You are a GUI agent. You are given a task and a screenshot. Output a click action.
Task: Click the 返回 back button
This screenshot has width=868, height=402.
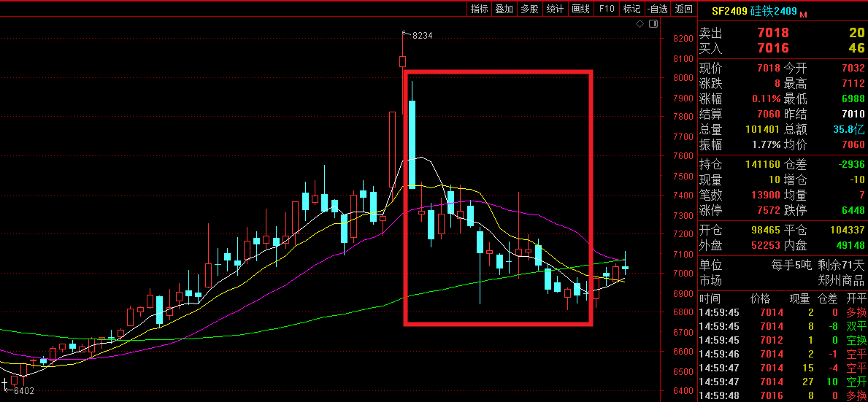point(684,9)
